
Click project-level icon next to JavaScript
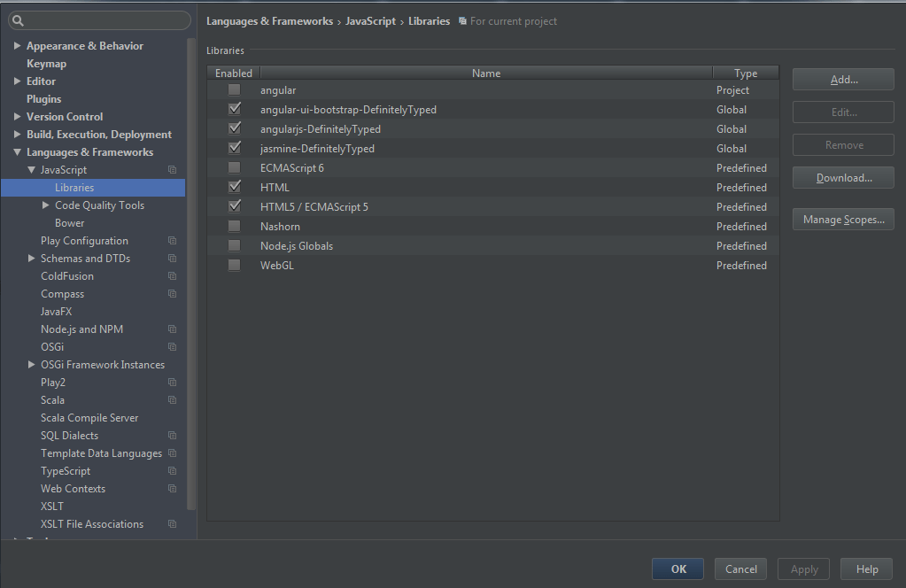pyautogui.click(x=172, y=170)
